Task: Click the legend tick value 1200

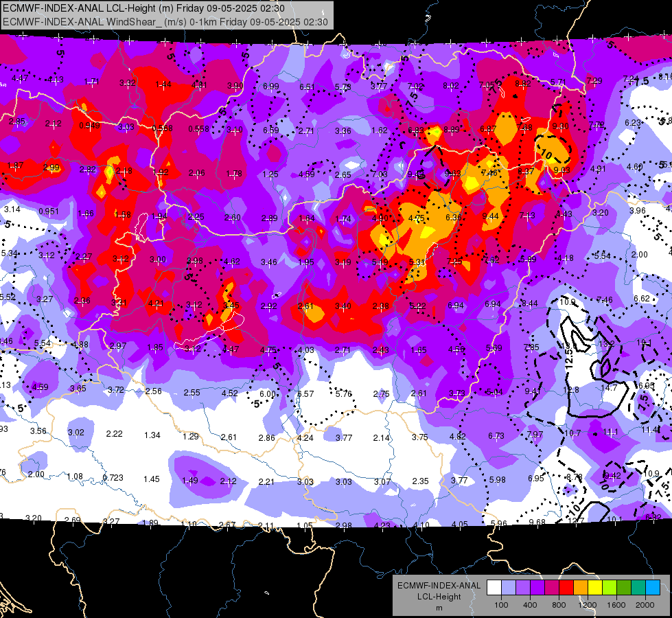Action: click(x=588, y=605)
